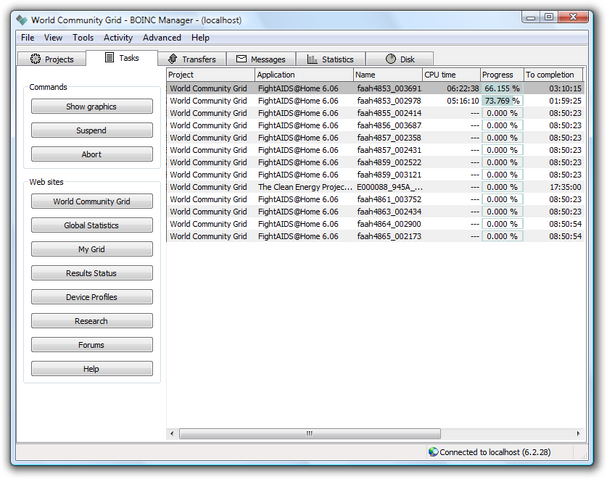This screenshot has height=479, width=607.
Task: Select The Clean Energy Project task row
Action: pos(375,187)
